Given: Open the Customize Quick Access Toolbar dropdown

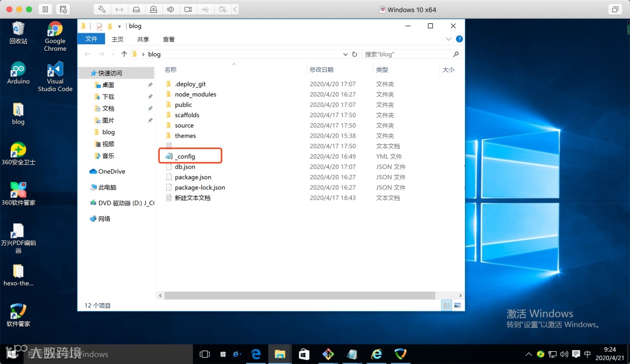Looking at the screenshot, I should pyautogui.click(x=120, y=26).
